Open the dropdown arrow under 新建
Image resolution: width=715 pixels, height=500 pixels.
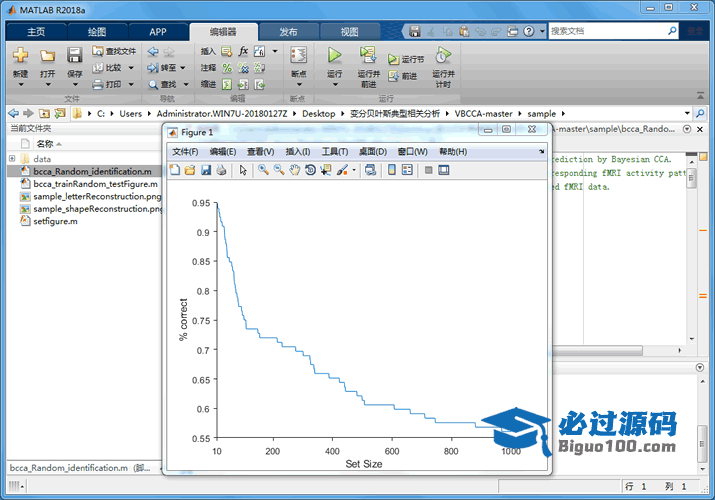21,85
